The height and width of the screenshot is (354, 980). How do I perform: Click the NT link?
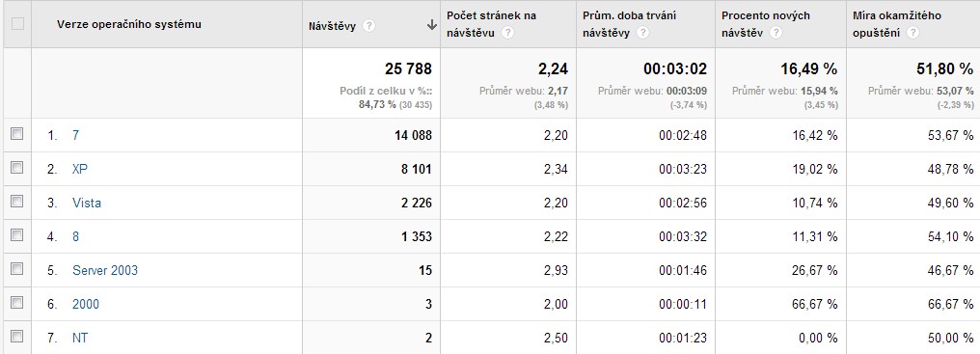click(x=80, y=338)
